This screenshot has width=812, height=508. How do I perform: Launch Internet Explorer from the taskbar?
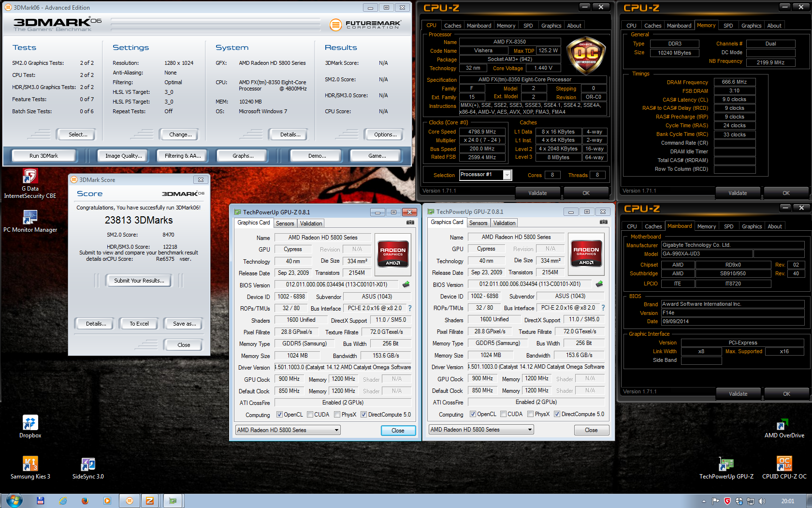pos(63,501)
